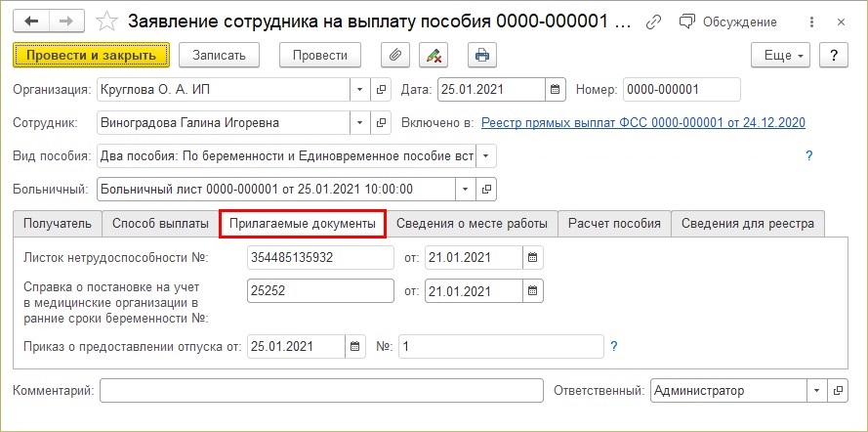This screenshot has height=432, width=868.
Task: Expand the Сотрудник dropdown list
Action: (x=360, y=123)
